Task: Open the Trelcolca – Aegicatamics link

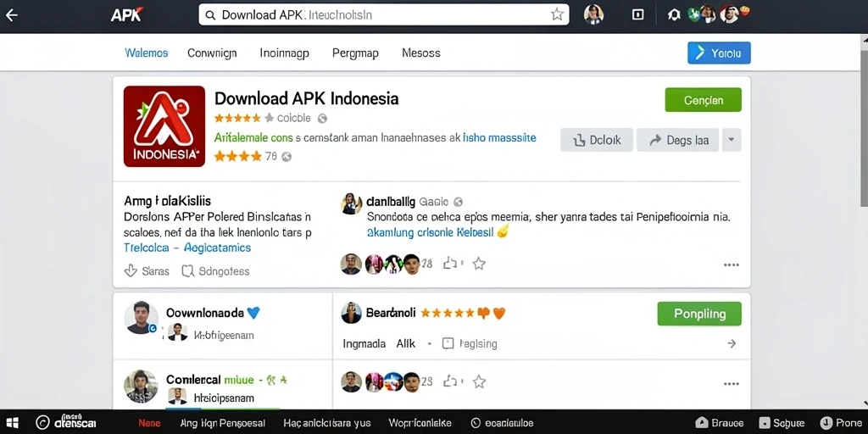Action: point(187,248)
